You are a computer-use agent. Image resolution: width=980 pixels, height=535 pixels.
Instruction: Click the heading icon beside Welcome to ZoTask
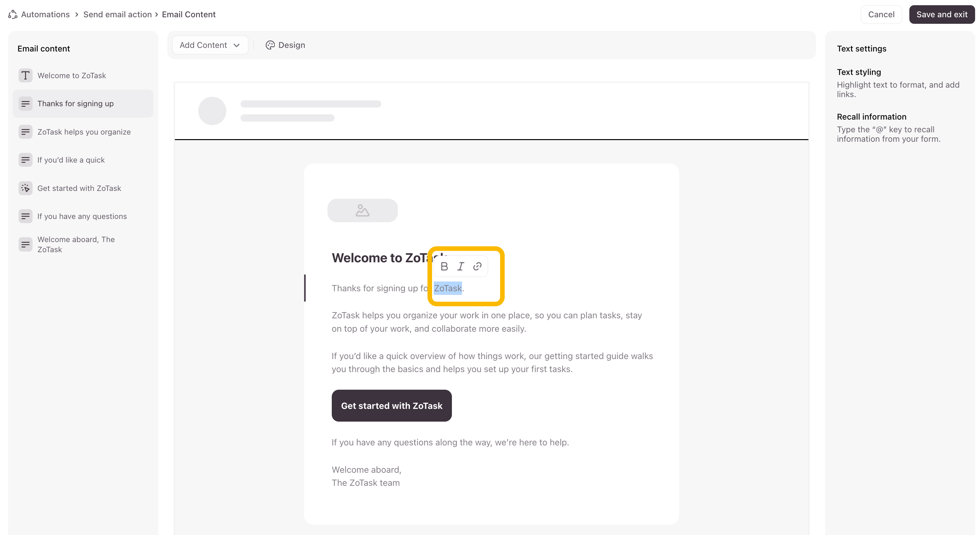click(25, 75)
